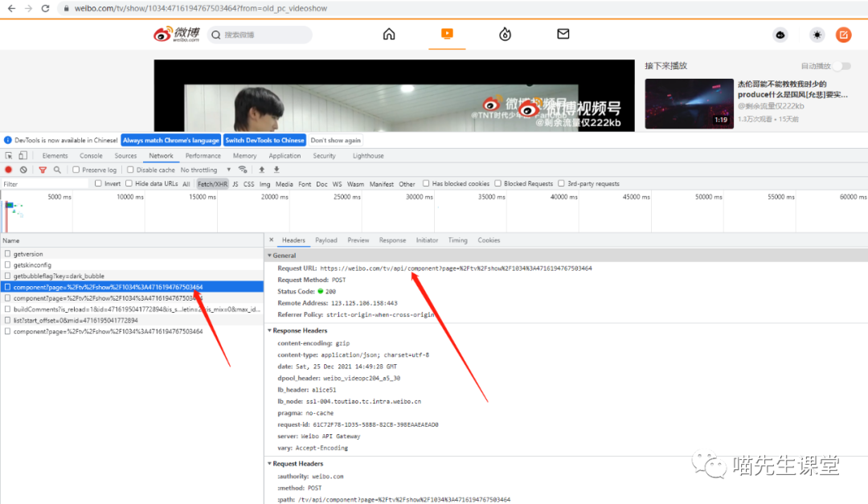
Task: Open the next-up video thumbnail
Action: 690,104
